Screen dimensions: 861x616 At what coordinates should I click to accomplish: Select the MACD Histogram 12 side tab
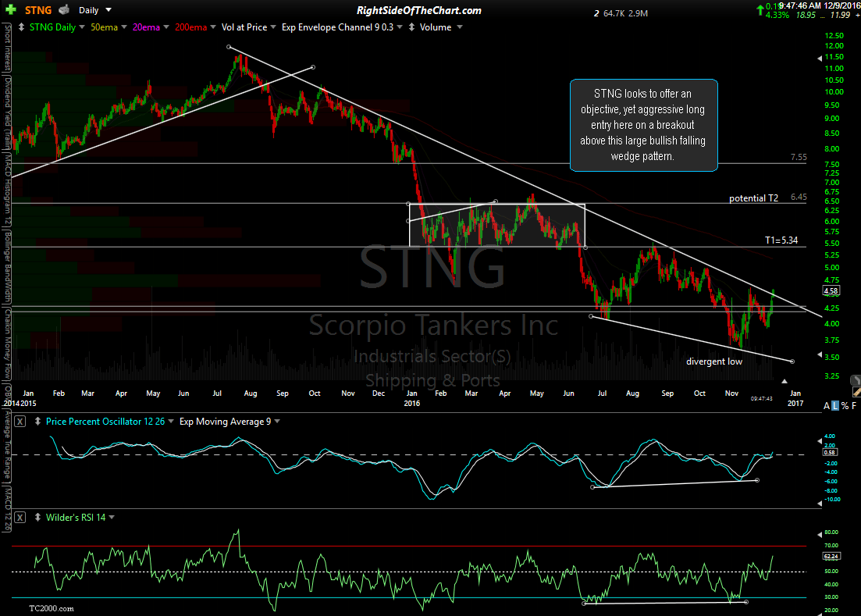7,190
